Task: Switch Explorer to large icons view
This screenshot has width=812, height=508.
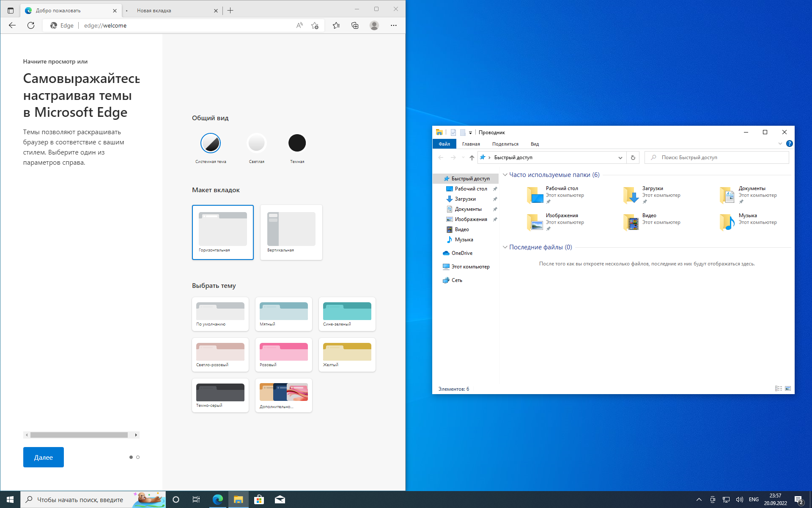Action: point(788,389)
